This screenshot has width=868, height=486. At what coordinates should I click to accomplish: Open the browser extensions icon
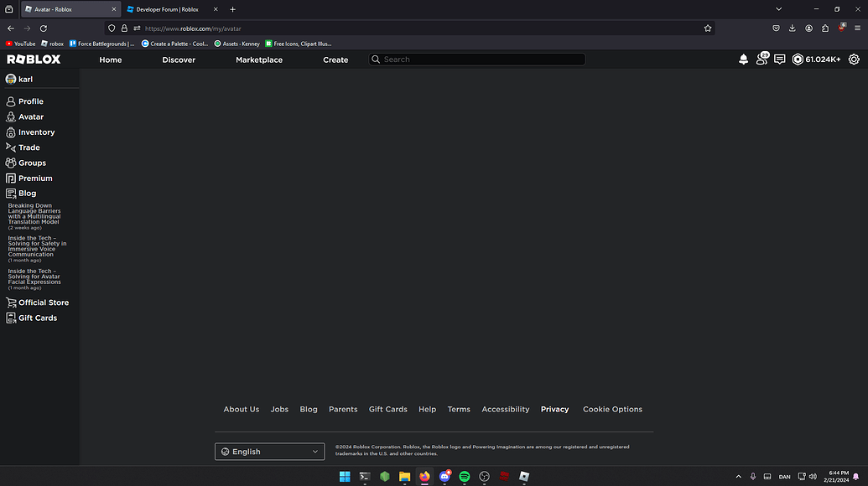[x=825, y=28]
